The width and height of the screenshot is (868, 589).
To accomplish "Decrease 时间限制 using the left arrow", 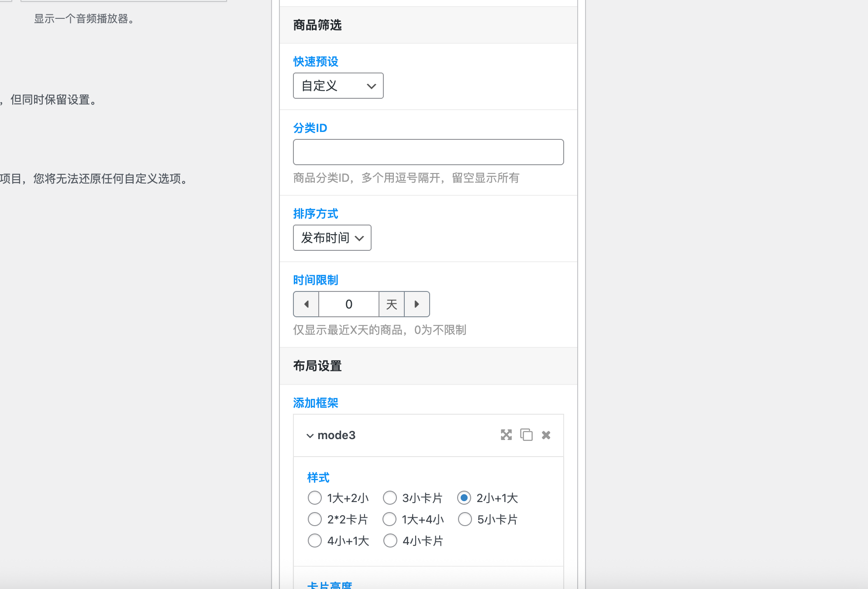I will pos(306,304).
